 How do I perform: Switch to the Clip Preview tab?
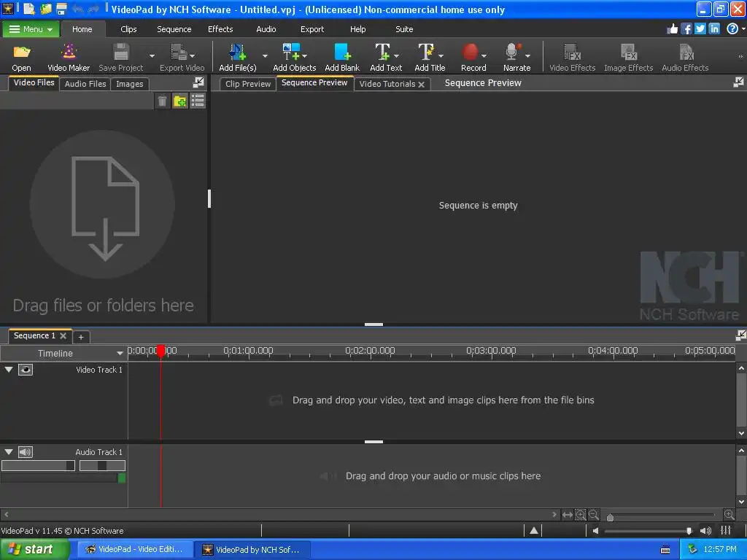pyautogui.click(x=248, y=84)
